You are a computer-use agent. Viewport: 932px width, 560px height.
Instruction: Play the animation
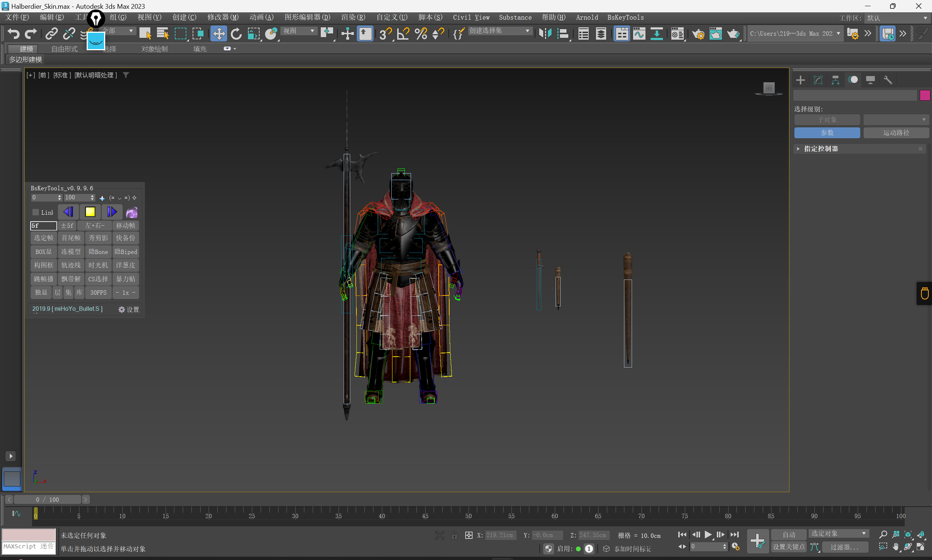click(708, 534)
